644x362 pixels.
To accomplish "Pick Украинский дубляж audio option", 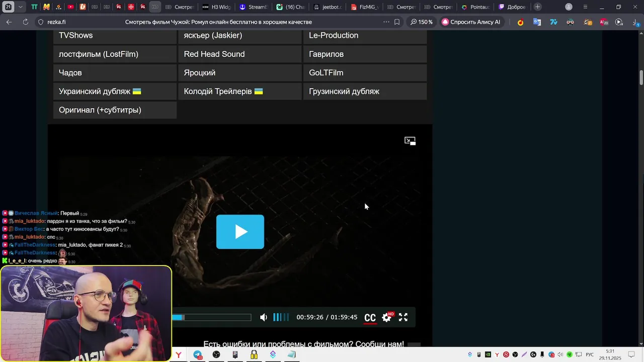I will click(115, 91).
